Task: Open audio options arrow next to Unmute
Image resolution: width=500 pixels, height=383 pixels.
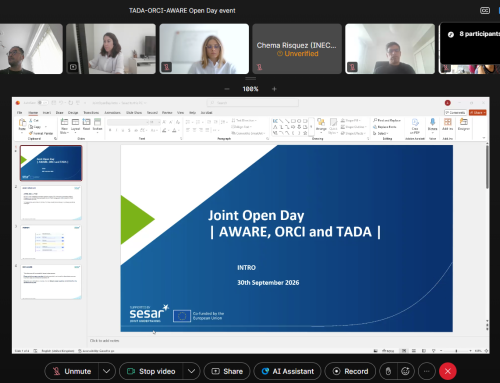Action: (107, 371)
